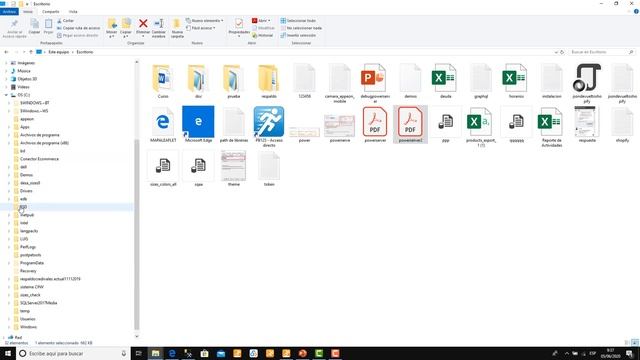The image size is (640, 360).
Task: Open the Mail app in taskbar
Action: click(x=221, y=353)
